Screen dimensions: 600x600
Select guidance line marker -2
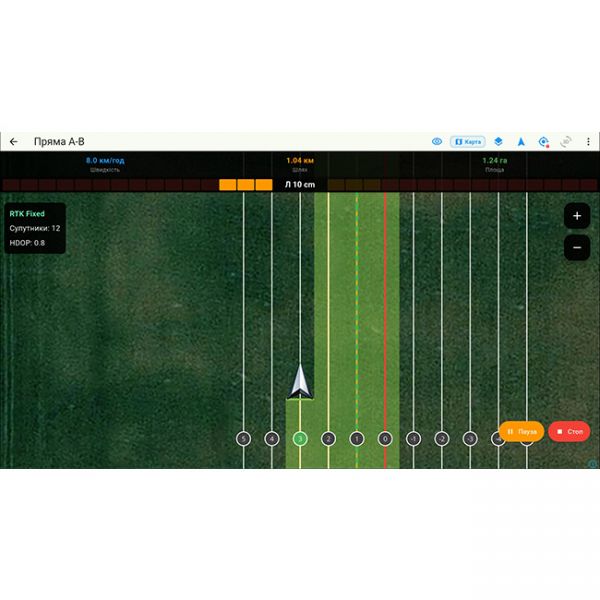click(x=442, y=439)
